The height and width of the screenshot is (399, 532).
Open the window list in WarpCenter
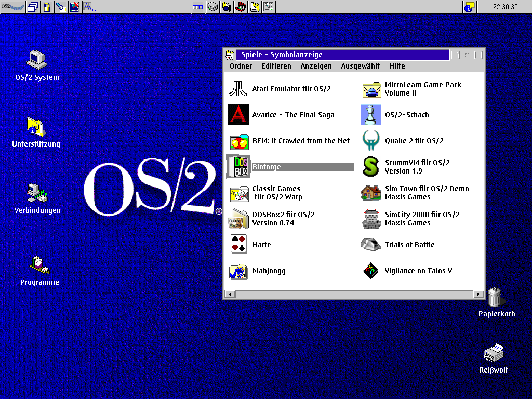pyautogui.click(x=33, y=7)
